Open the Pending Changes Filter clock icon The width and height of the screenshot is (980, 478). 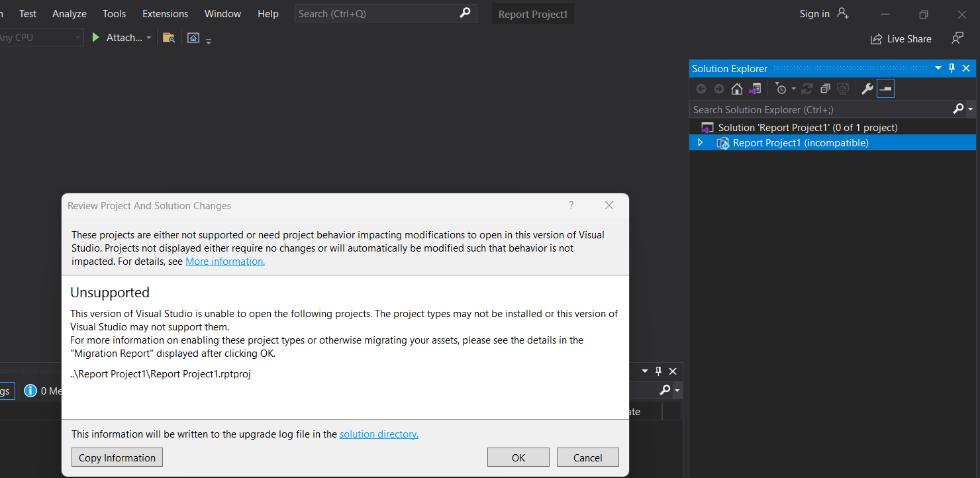781,89
